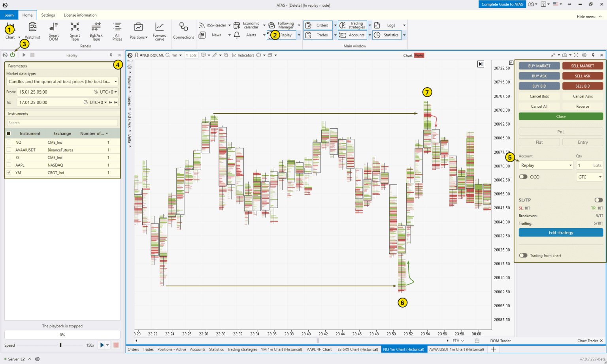This screenshot has height=364, width=607.
Task: Click the BUY MARKET button
Action: coord(539,66)
